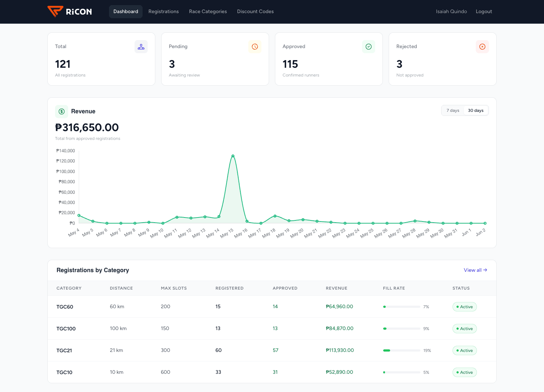Switch revenue chart to 7 days
The width and height of the screenshot is (544, 392).
click(453, 110)
